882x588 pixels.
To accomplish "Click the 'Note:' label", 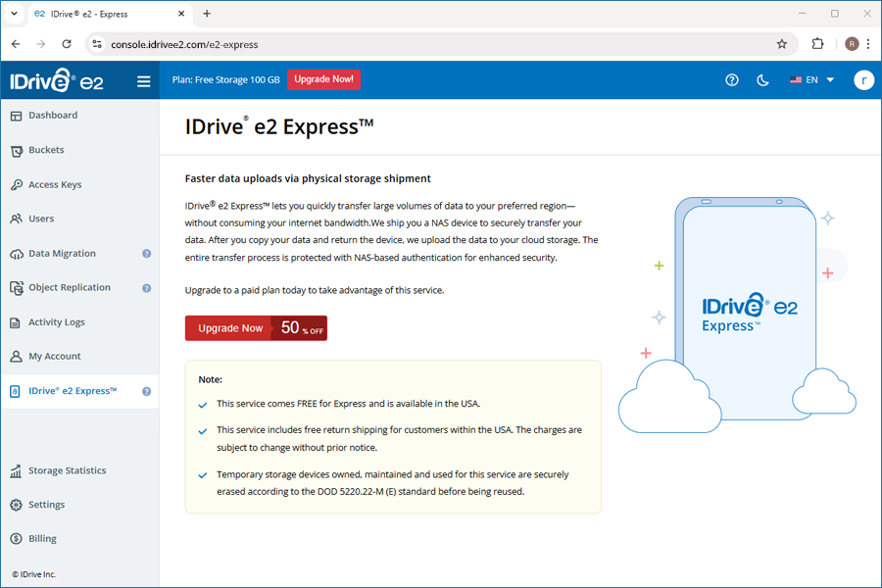I will tap(211, 380).
